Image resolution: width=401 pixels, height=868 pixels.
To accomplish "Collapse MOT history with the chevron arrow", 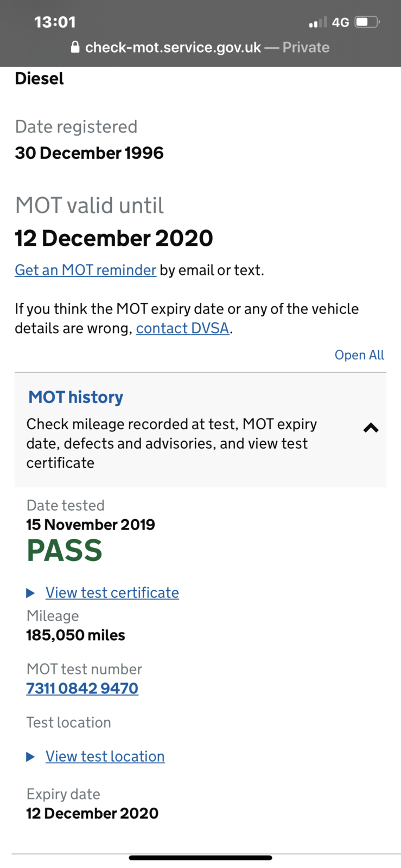I will click(371, 428).
